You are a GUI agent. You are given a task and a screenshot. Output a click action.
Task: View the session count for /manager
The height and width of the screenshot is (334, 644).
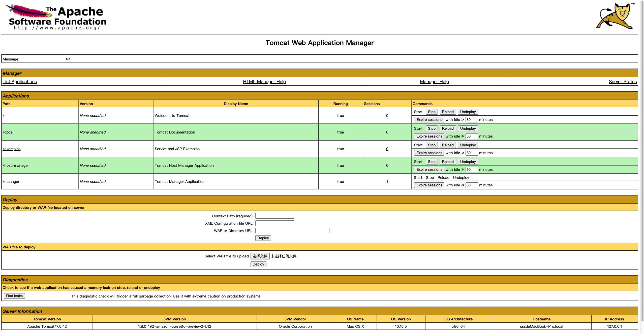[387, 182]
